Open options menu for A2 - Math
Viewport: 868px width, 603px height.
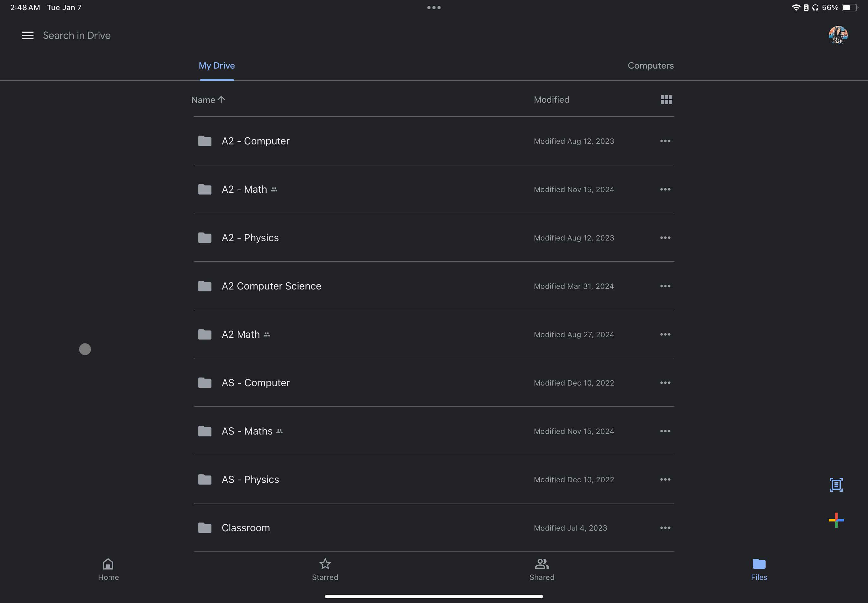(665, 189)
